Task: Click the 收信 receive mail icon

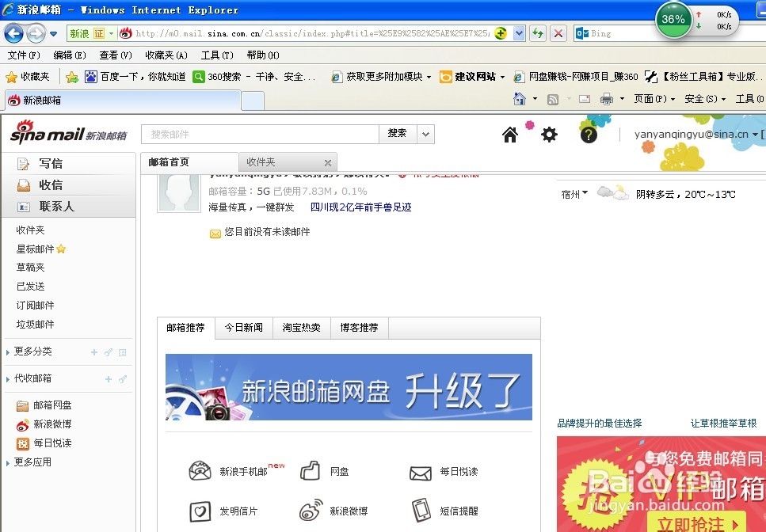Action: tap(24, 185)
